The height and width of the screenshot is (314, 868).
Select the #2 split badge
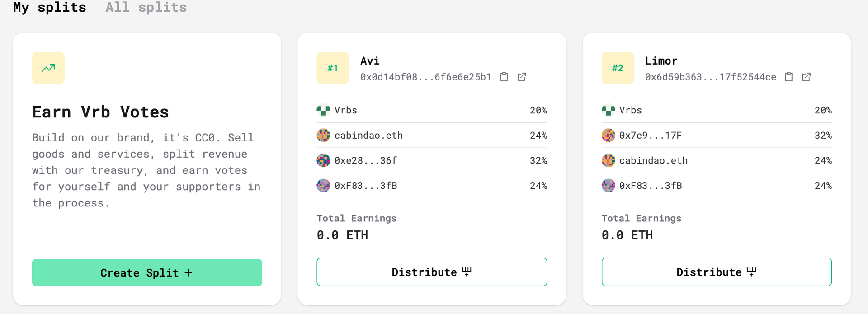click(x=618, y=68)
